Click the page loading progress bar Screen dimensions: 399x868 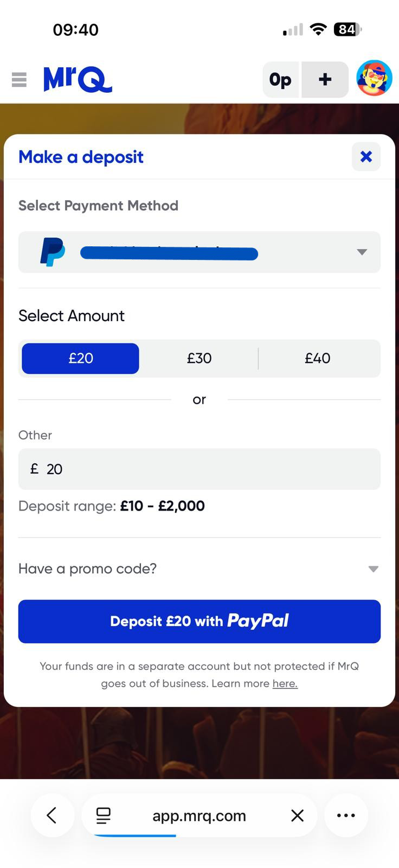click(x=136, y=836)
